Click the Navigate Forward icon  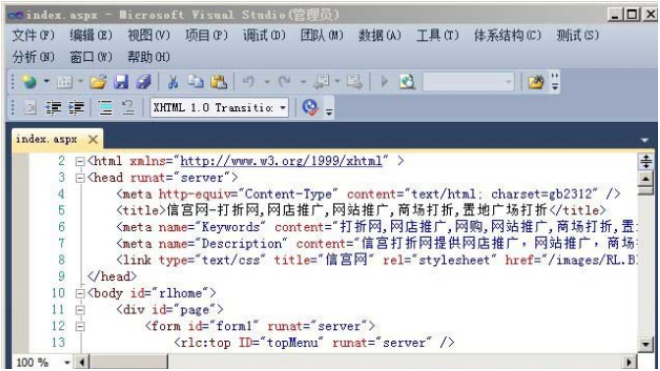click(354, 82)
